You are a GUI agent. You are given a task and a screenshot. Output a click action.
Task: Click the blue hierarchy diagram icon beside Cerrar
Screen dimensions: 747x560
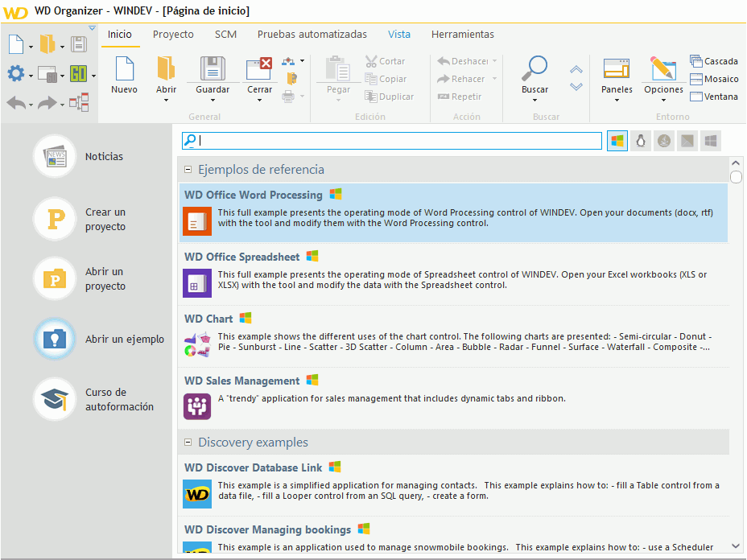coord(288,61)
